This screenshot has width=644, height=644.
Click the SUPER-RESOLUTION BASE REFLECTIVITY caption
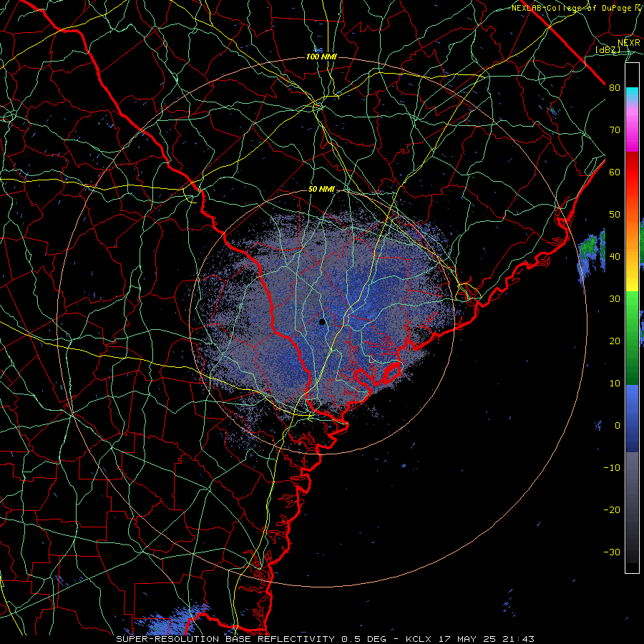(225, 639)
